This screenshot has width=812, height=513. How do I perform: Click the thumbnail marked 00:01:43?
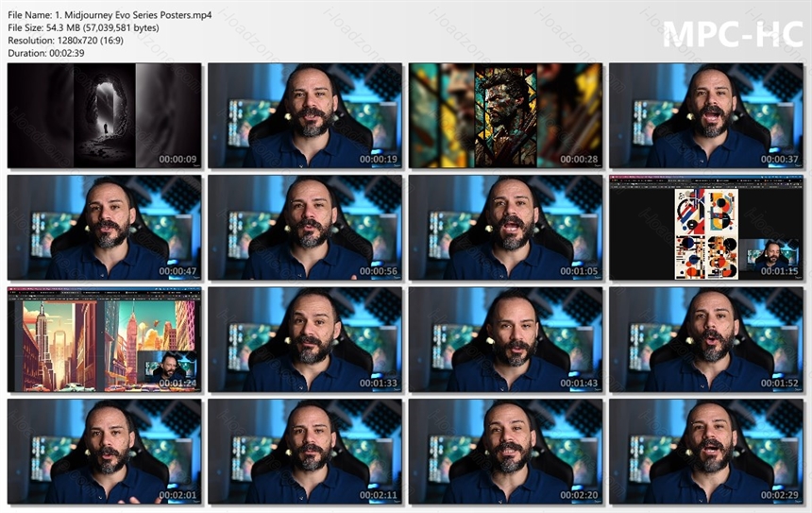[505, 339]
